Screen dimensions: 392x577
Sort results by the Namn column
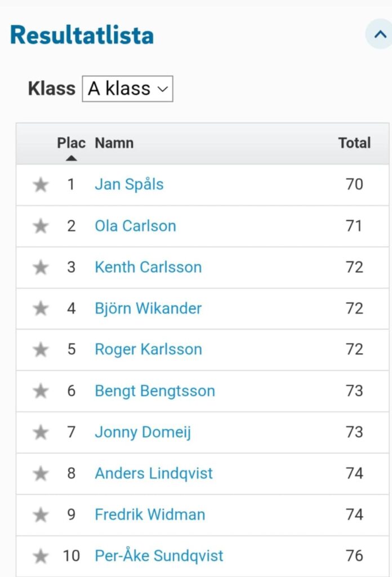(x=114, y=143)
